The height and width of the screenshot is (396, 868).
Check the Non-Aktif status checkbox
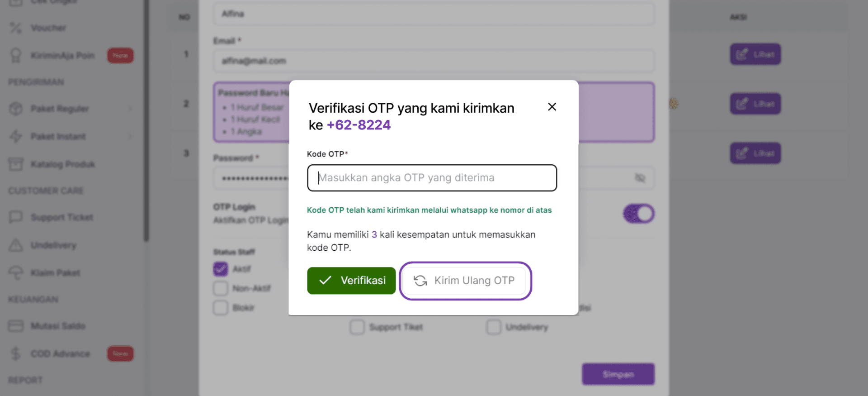pyautogui.click(x=221, y=288)
